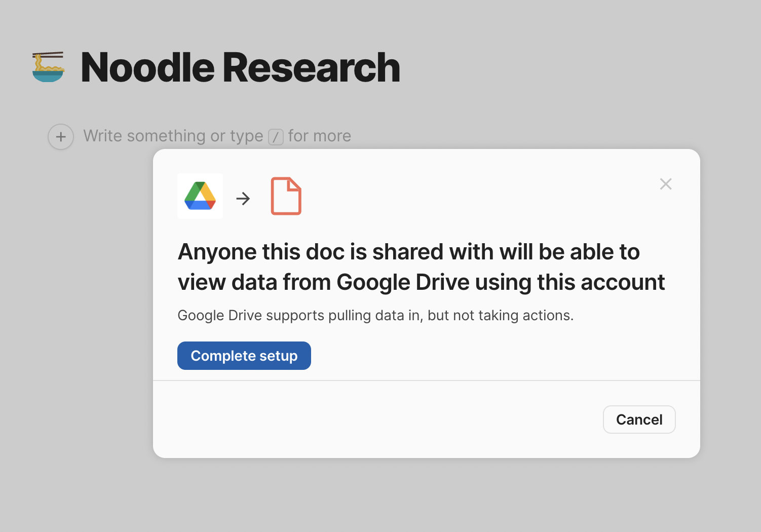Click the red document icon
Screen dimensions: 761x532
click(x=286, y=196)
